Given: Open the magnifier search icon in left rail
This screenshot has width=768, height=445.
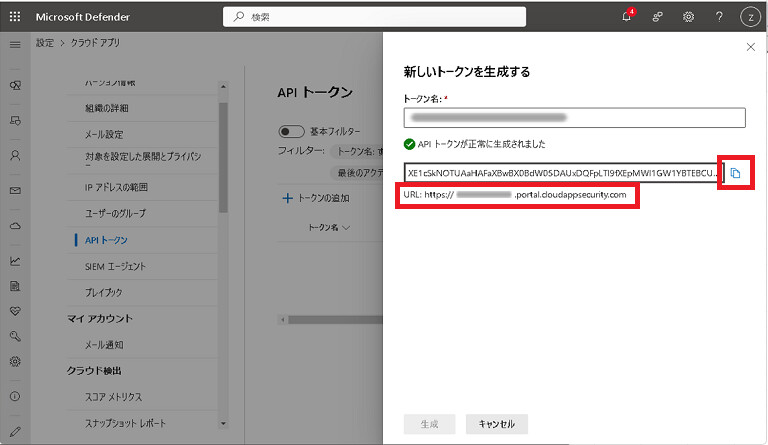Looking at the screenshot, I should [x=15, y=336].
